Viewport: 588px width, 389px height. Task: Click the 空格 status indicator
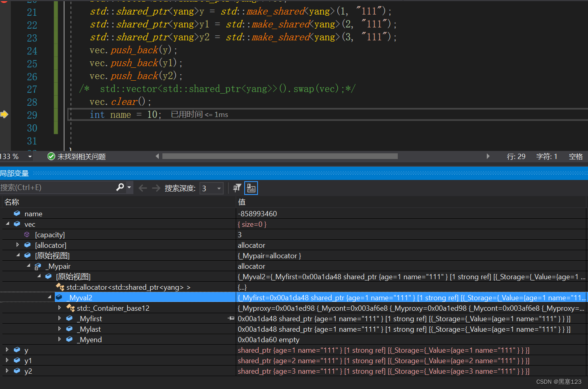point(576,157)
